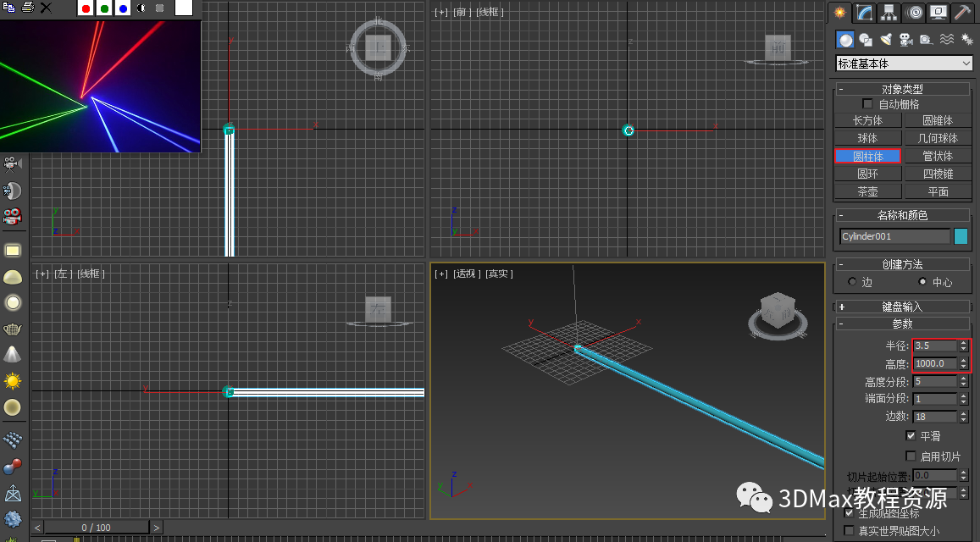Viewport: 980px width, 542px height.
Task: Click the print icon in render window
Action: pyautogui.click(x=27, y=8)
